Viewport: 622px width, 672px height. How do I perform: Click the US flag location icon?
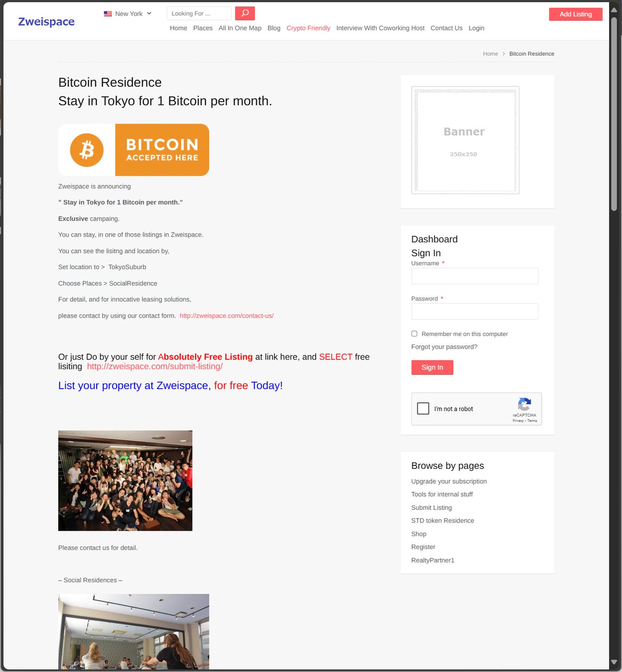(x=108, y=14)
